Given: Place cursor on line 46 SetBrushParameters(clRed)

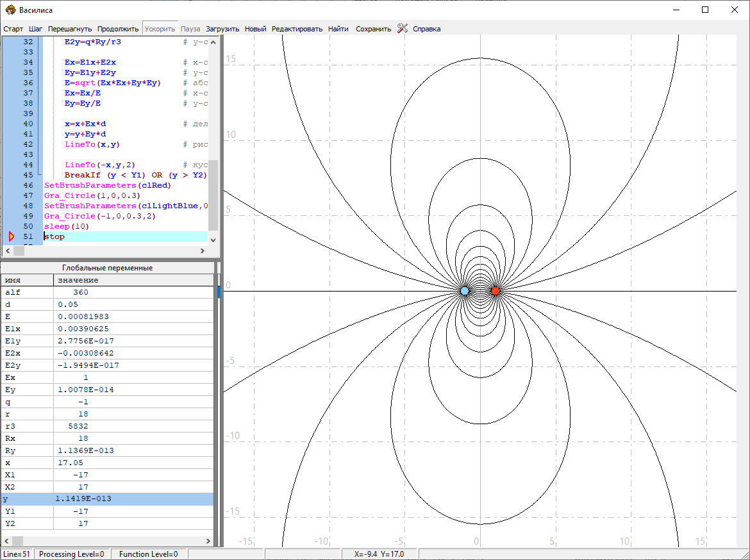Looking at the screenshot, I should coord(107,185).
